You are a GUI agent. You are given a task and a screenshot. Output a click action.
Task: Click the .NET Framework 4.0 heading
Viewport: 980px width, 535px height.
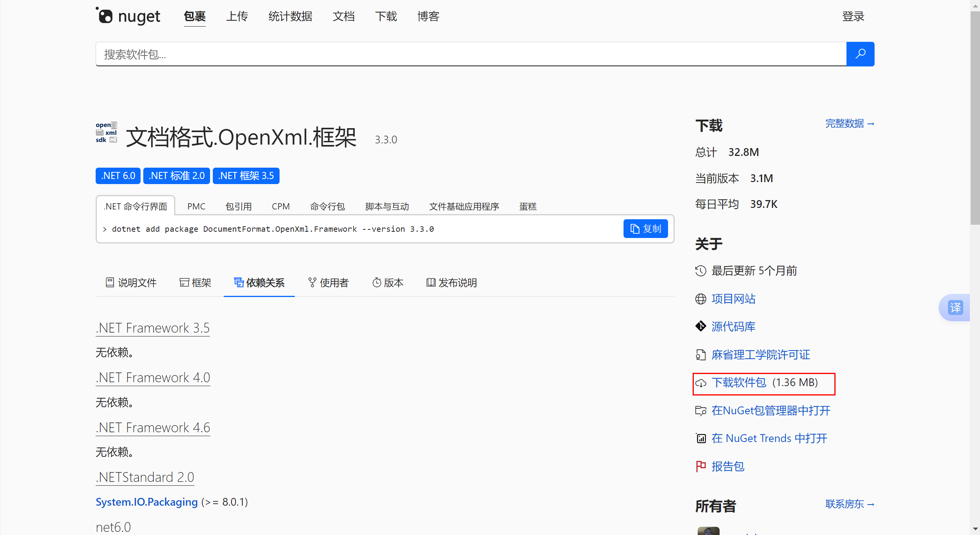point(153,378)
